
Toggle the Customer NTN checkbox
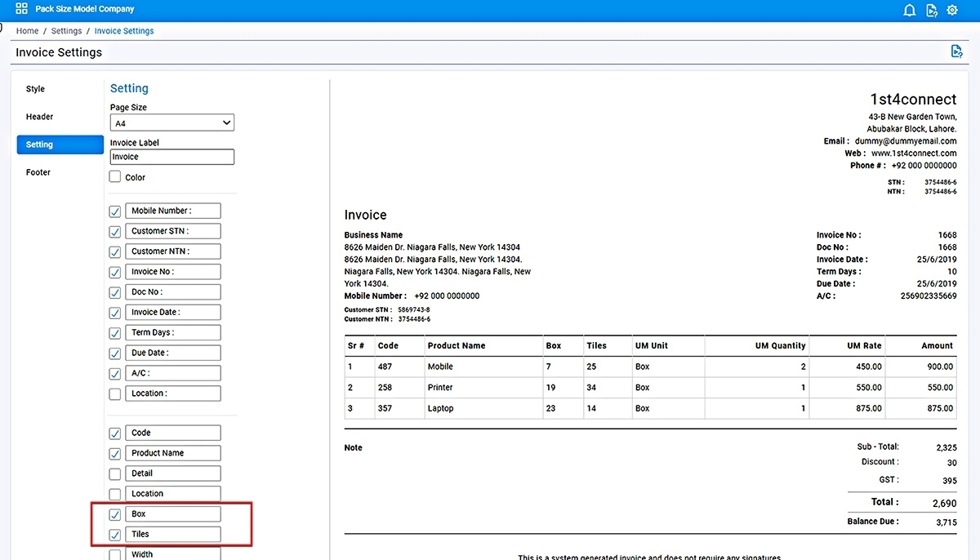(x=115, y=252)
